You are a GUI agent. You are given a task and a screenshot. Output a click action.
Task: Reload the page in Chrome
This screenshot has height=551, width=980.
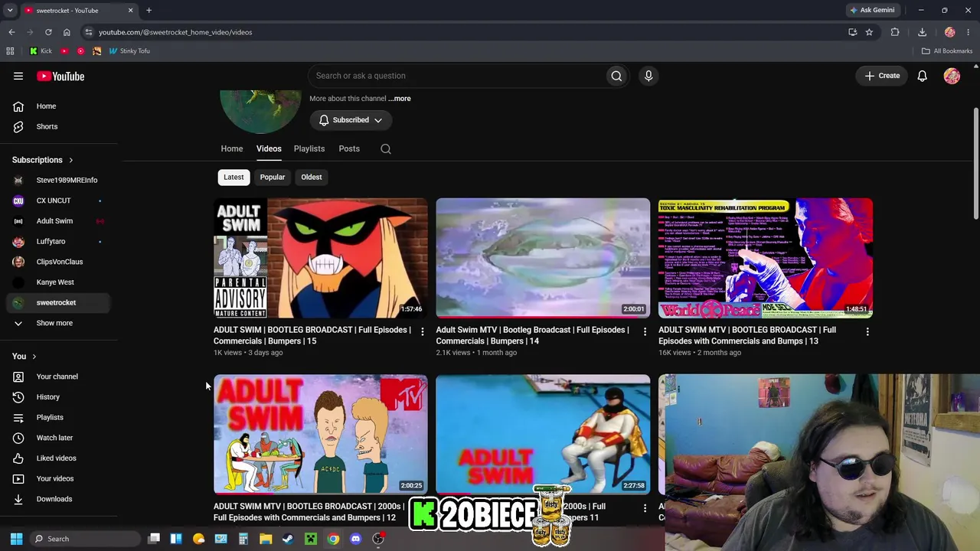[48, 32]
